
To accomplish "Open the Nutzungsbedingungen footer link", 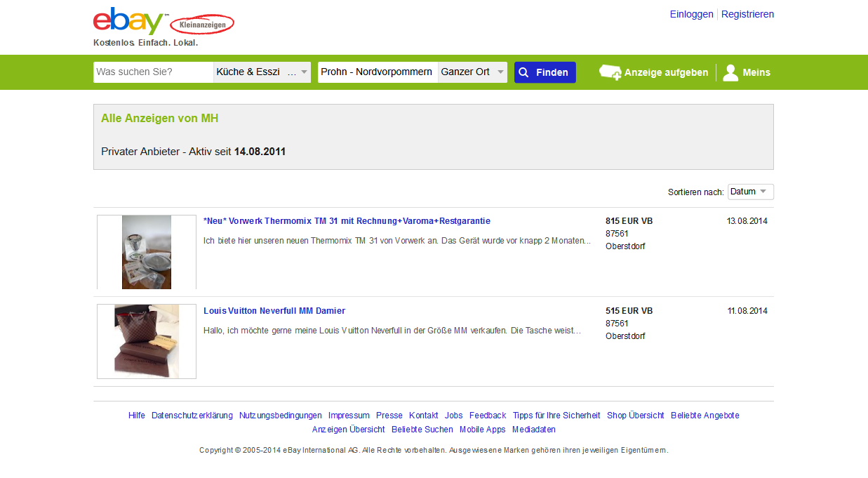I will 281,416.
